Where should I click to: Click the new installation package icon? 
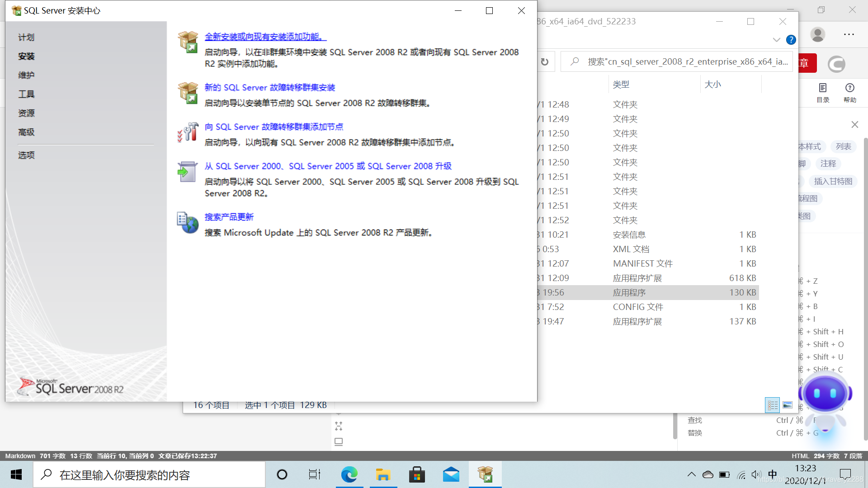tap(188, 42)
